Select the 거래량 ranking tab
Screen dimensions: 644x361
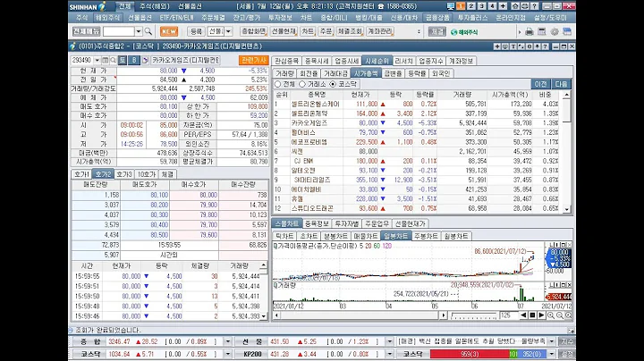pos(284,73)
